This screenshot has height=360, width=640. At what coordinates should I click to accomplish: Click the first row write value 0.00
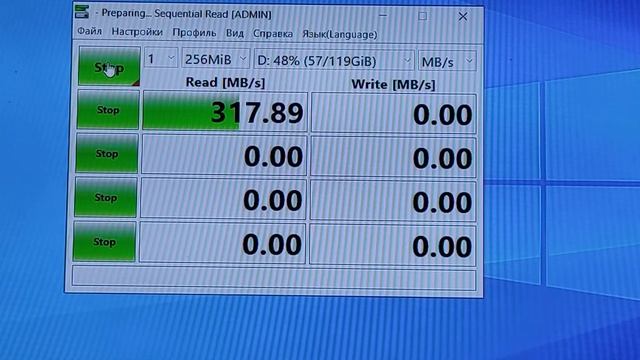tap(394, 114)
